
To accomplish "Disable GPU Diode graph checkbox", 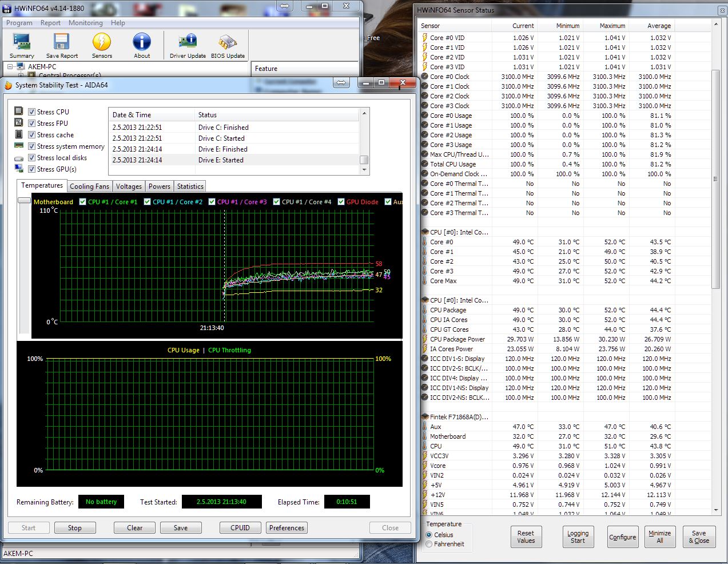I will tap(341, 202).
